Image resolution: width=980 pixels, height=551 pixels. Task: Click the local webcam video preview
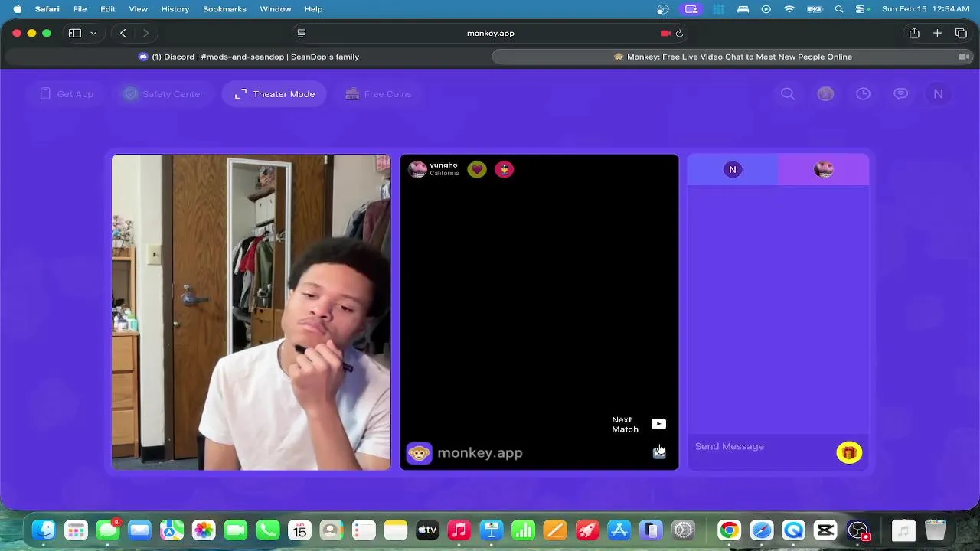(x=251, y=312)
